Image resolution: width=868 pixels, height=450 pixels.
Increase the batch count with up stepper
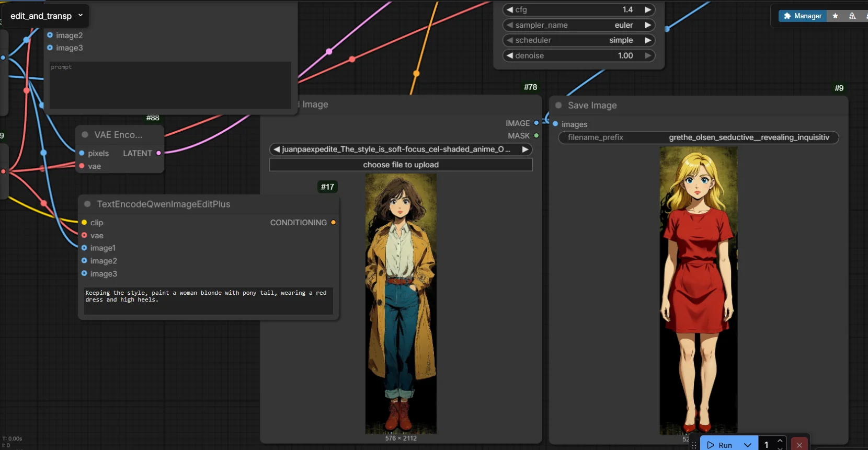pos(780,441)
